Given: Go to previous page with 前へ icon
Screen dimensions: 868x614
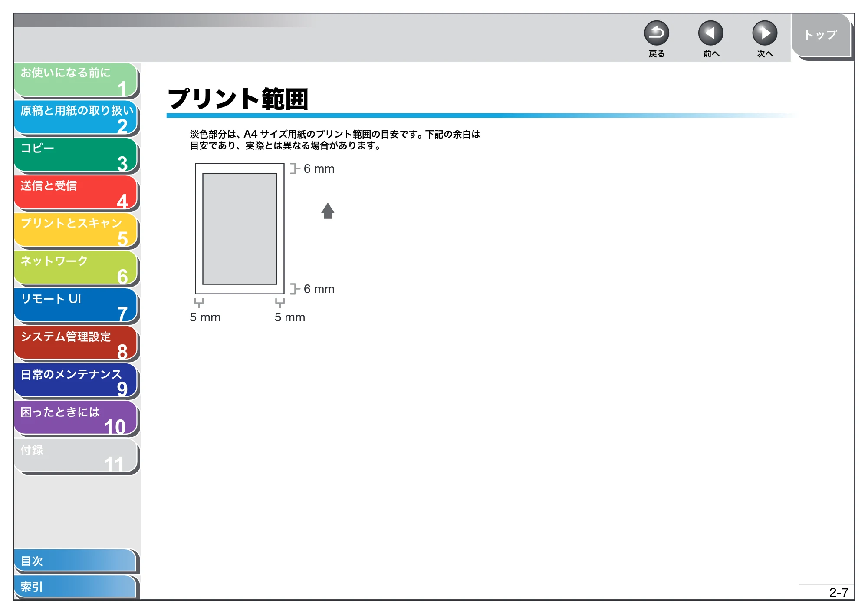Looking at the screenshot, I should pos(710,33).
